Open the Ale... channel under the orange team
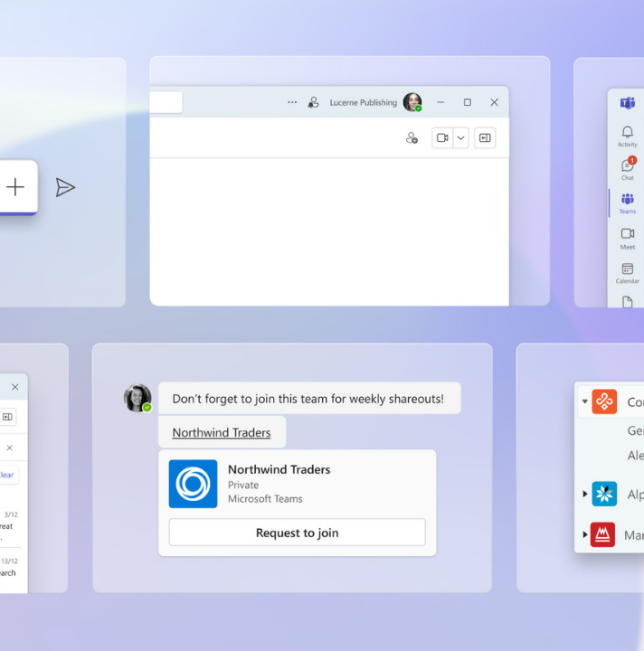 (635, 456)
